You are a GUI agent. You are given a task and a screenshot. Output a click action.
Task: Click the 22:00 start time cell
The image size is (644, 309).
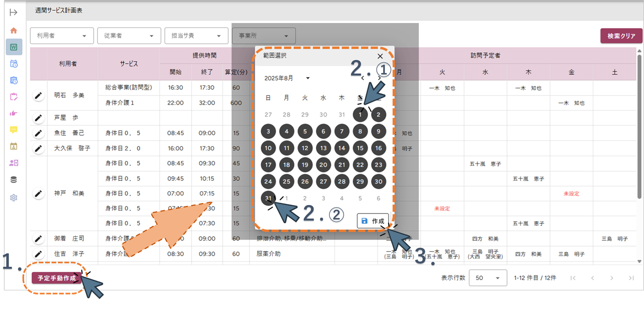click(x=176, y=103)
